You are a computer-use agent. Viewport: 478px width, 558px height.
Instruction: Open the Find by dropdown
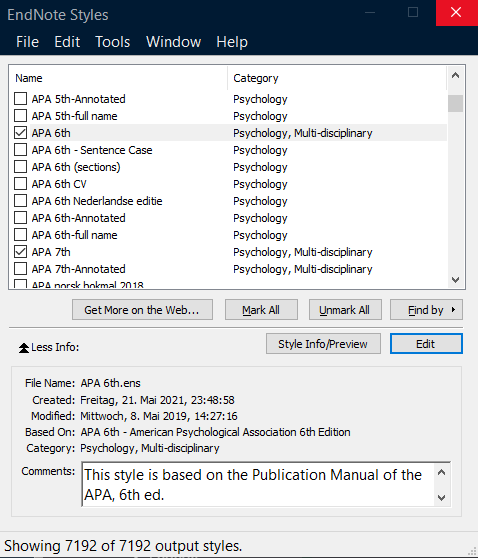pos(426,310)
